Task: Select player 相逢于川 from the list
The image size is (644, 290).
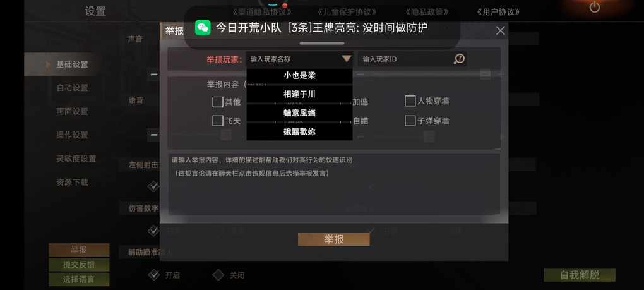Action: coord(299,94)
